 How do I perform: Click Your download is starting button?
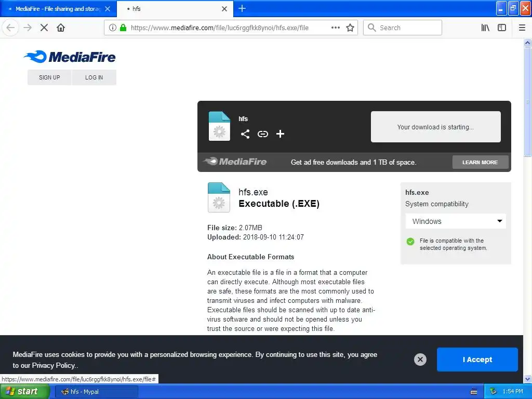coord(436,127)
